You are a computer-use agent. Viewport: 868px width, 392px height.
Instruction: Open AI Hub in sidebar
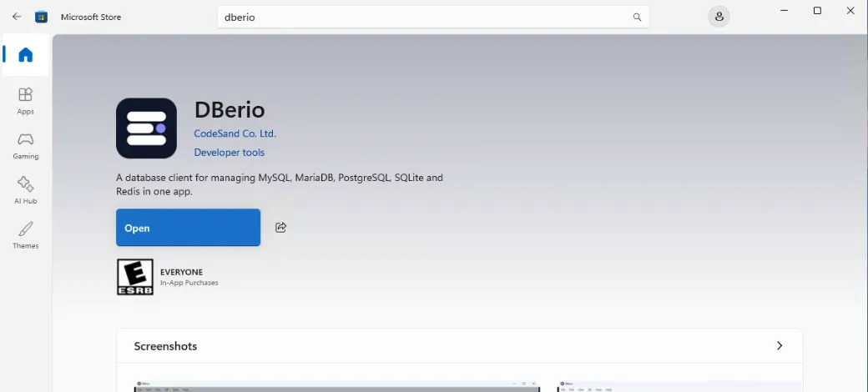26,191
